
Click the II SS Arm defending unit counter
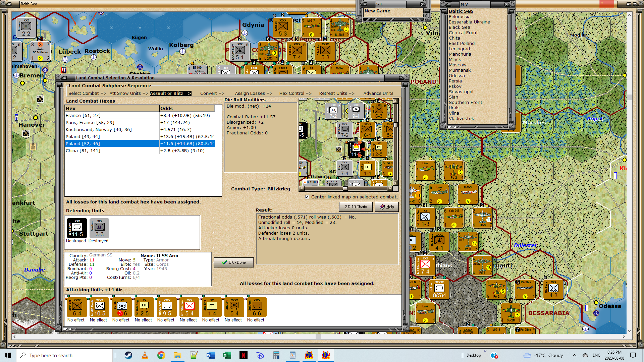coord(77,228)
